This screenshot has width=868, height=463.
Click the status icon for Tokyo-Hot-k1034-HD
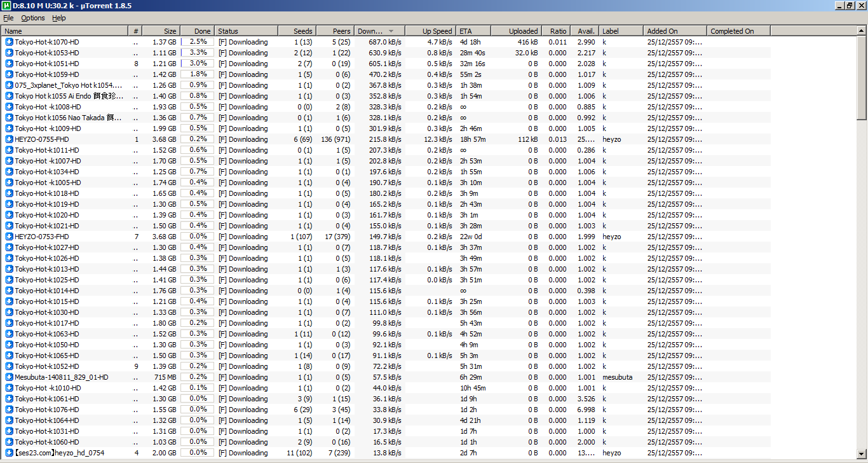pyautogui.click(x=9, y=172)
